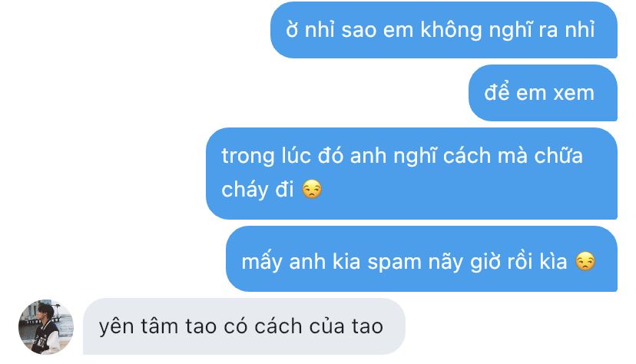The image size is (636, 364).
Task: Click the gray "yên tâm tao có cách" reply
Action: (x=244, y=326)
